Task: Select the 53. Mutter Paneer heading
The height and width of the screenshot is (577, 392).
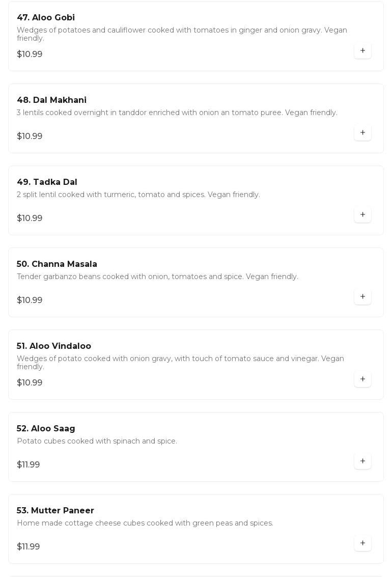Action: [x=55, y=511]
